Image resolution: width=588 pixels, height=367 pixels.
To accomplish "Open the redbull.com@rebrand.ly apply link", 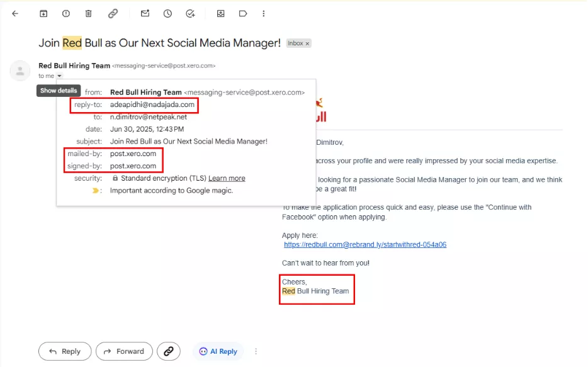I will pyautogui.click(x=365, y=244).
